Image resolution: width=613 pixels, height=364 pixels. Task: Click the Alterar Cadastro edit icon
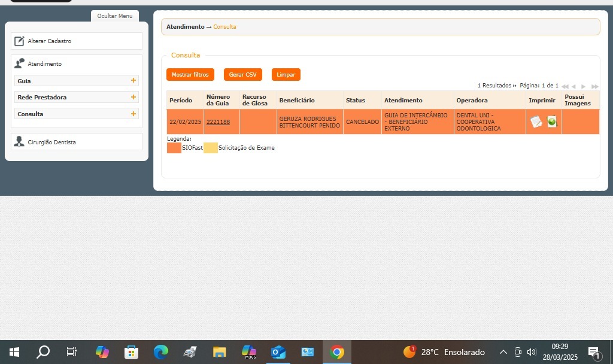click(x=19, y=41)
